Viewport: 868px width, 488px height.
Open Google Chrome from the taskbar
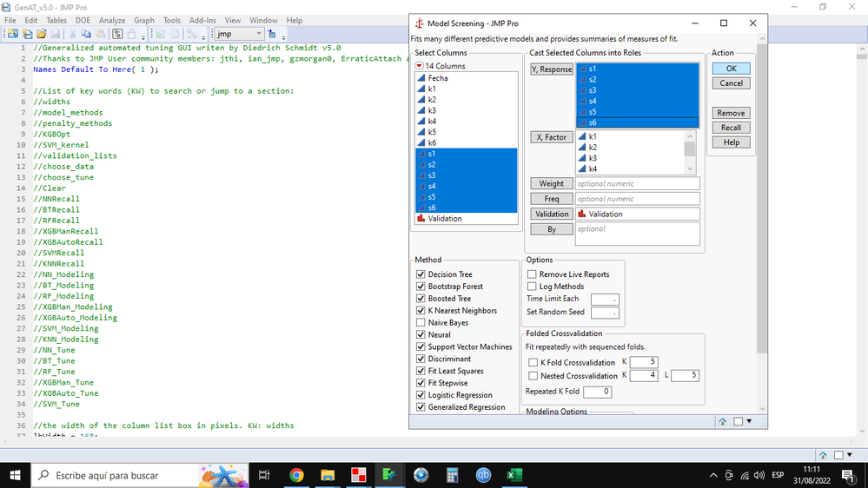tap(296, 475)
